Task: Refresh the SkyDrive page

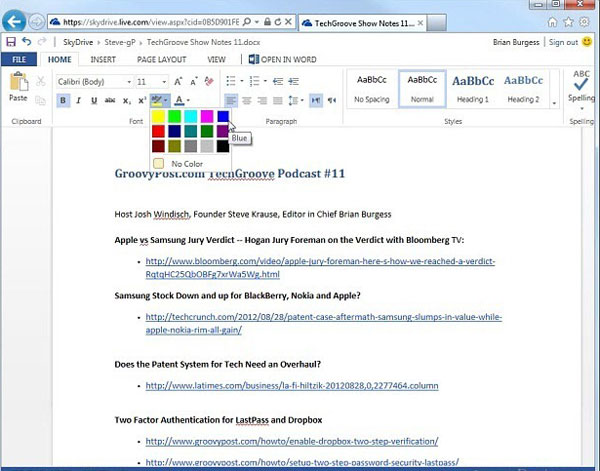Action: [278, 22]
